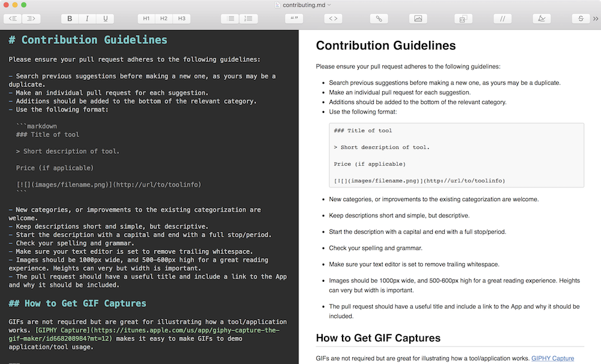Insert a comment using the double-slash icon
Screen dimensions: 601x364
502,19
